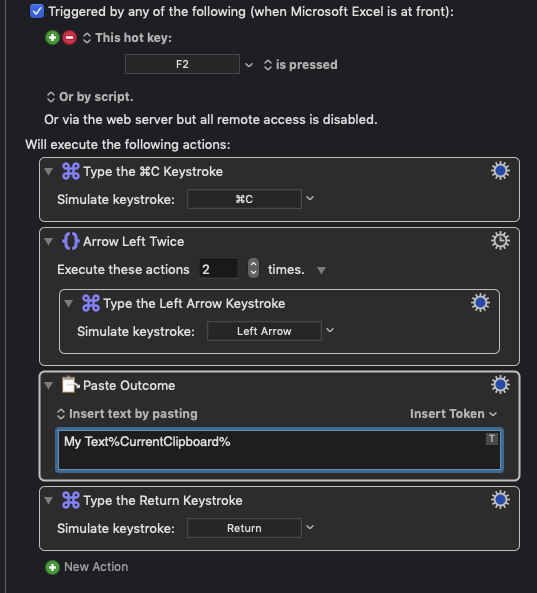Click the times count stepper arrows
The image size is (537, 593).
(253, 269)
